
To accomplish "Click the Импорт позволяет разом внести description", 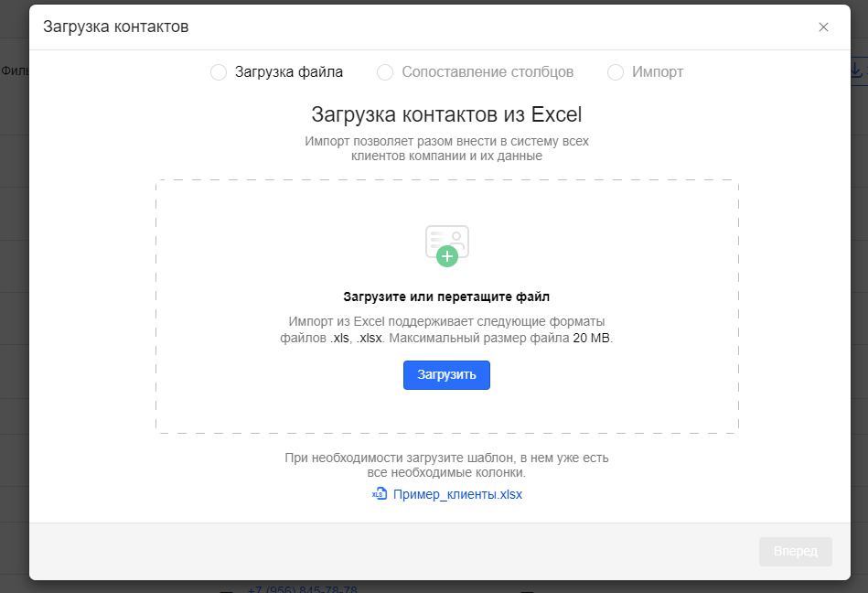I will point(446,148).
